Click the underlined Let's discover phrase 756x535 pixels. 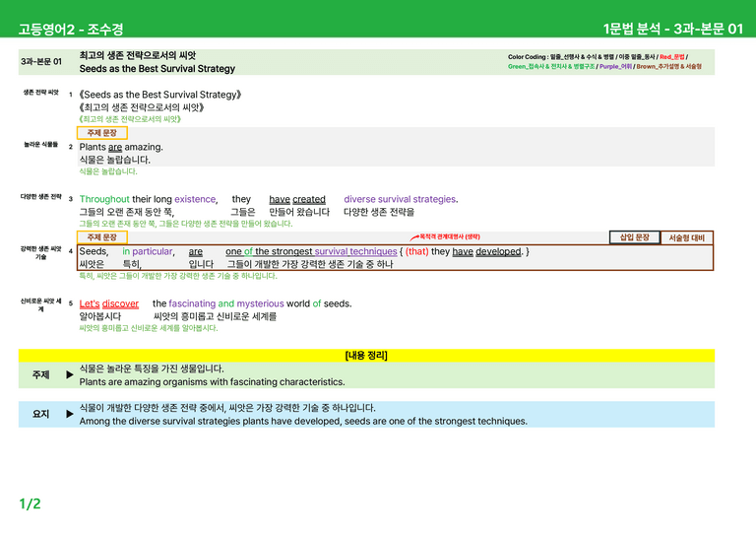(109, 303)
